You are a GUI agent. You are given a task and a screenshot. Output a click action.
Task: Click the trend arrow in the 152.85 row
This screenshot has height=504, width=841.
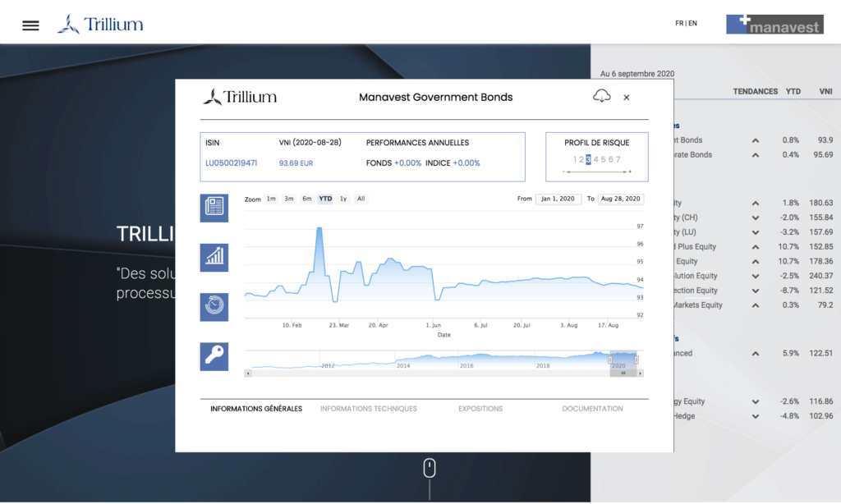pos(756,247)
